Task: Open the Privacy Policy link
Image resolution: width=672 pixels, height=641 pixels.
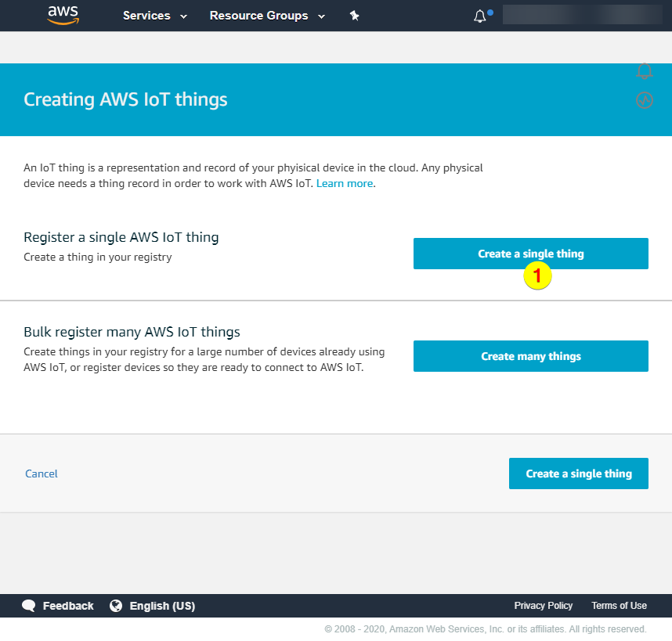Action: [x=544, y=606]
